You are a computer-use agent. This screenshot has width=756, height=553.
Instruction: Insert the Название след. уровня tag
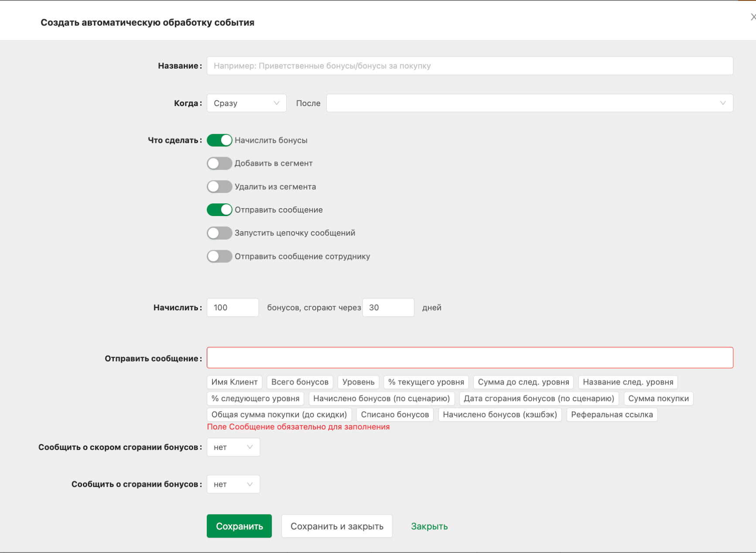628,382
